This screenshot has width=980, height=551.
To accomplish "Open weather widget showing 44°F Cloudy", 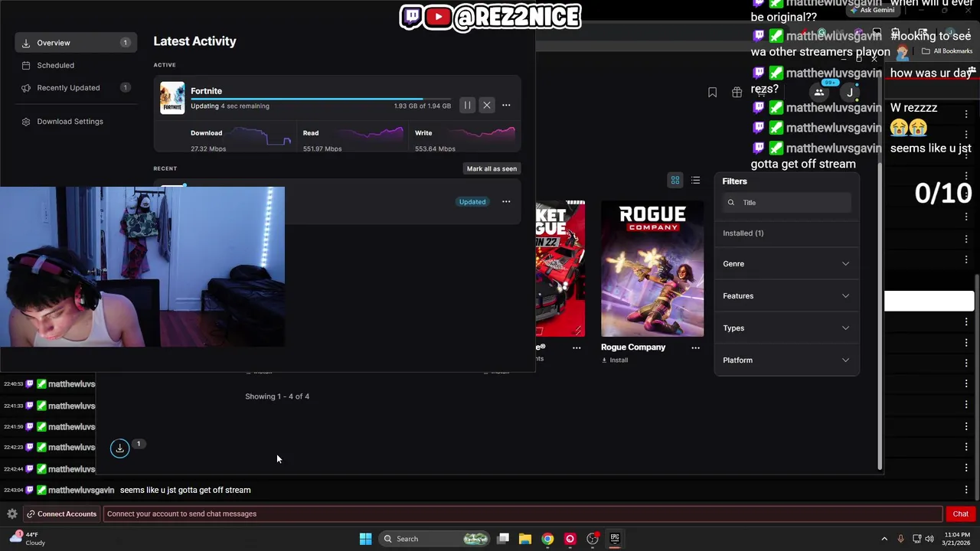I will click(x=28, y=539).
